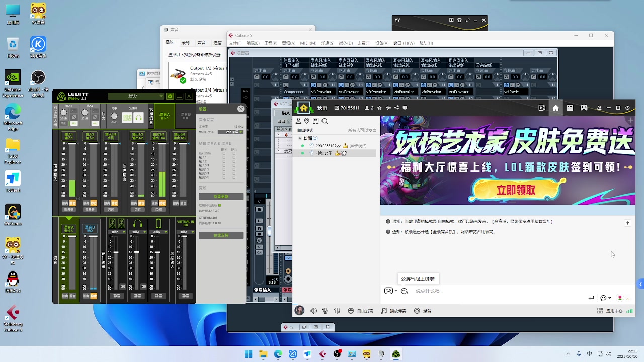Switch to 录制 tab in Sound dialog
Image resolution: width=644 pixels, height=362 pixels.
tap(185, 43)
